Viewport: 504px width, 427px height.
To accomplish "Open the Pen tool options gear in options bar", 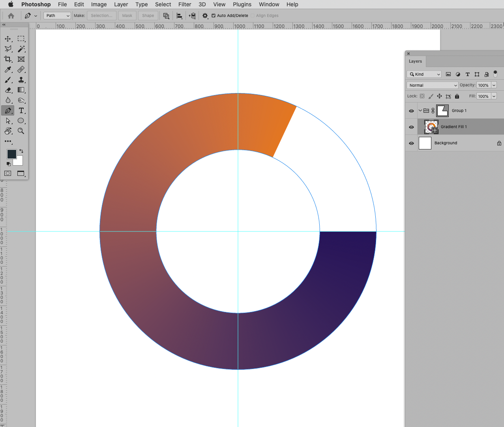I will [205, 16].
